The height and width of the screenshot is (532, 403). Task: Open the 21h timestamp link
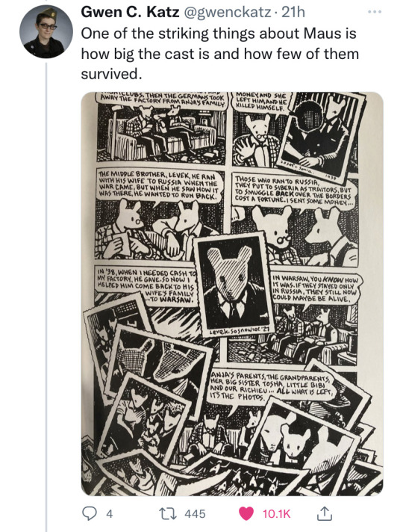293,13
